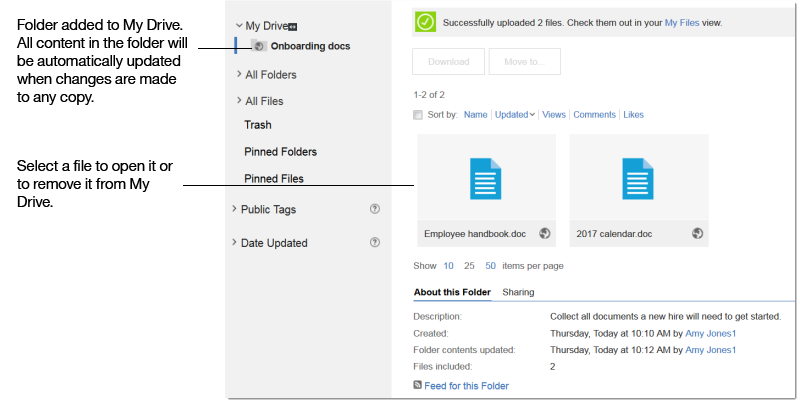Screen dimensions: 800x403
Task: Sort files by Comments
Action: coord(594,115)
